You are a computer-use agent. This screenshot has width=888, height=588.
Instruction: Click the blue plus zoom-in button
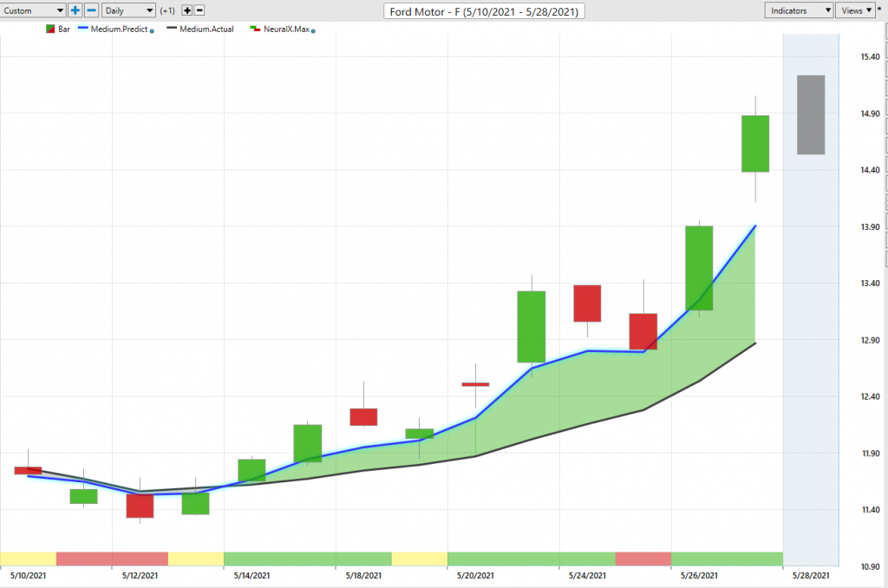pos(75,10)
